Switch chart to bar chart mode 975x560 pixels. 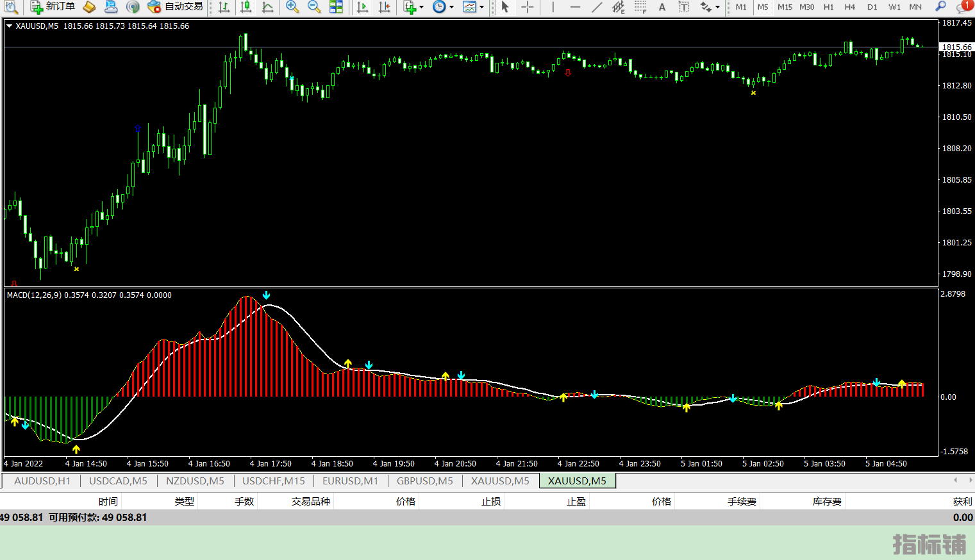[224, 7]
